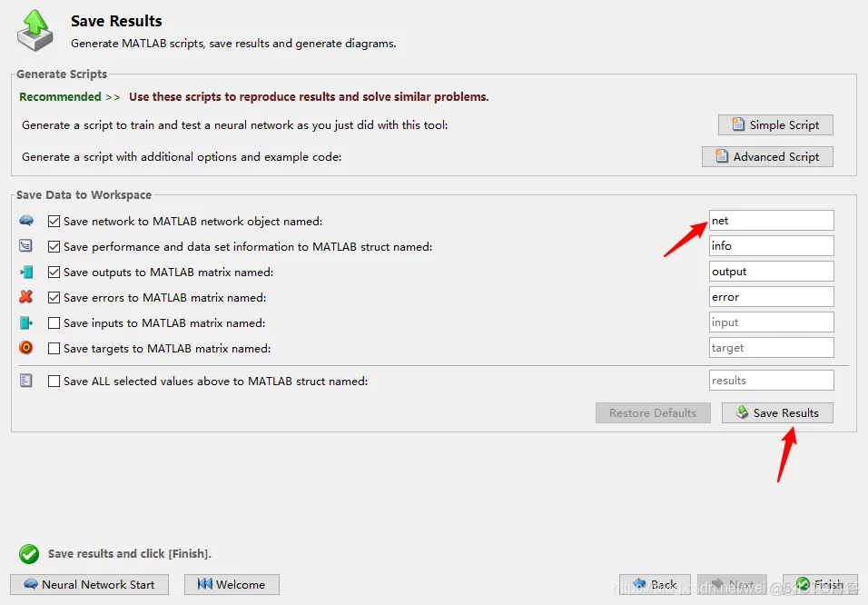Click the network name field containing net
868x605 pixels.
[x=771, y=221]
